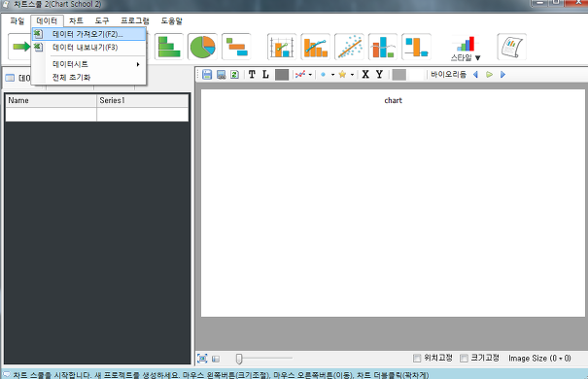Click the green refresh sheet icon
588x379 pixels.
pyautogui.click(x=234, y=74)
